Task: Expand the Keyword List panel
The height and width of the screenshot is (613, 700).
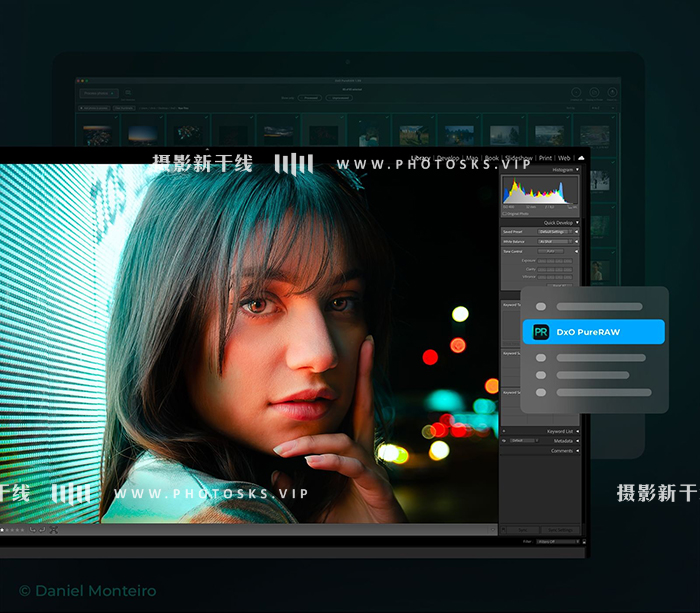Action: [577, 431]
